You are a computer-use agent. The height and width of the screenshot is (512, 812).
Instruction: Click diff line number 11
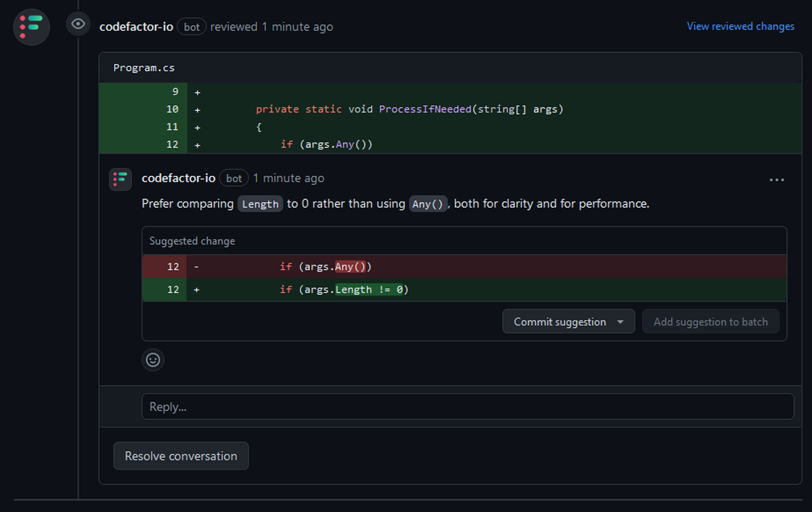tap(173, 126)
